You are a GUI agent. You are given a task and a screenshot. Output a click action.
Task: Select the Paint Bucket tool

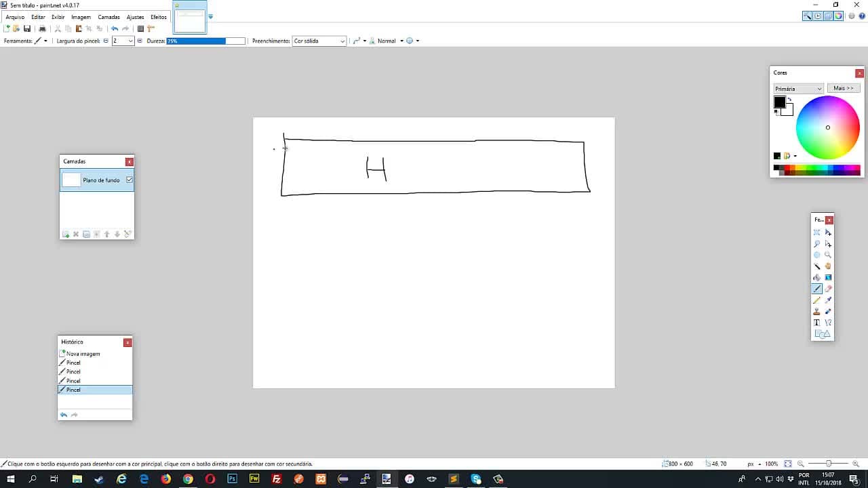pos(816,278)
